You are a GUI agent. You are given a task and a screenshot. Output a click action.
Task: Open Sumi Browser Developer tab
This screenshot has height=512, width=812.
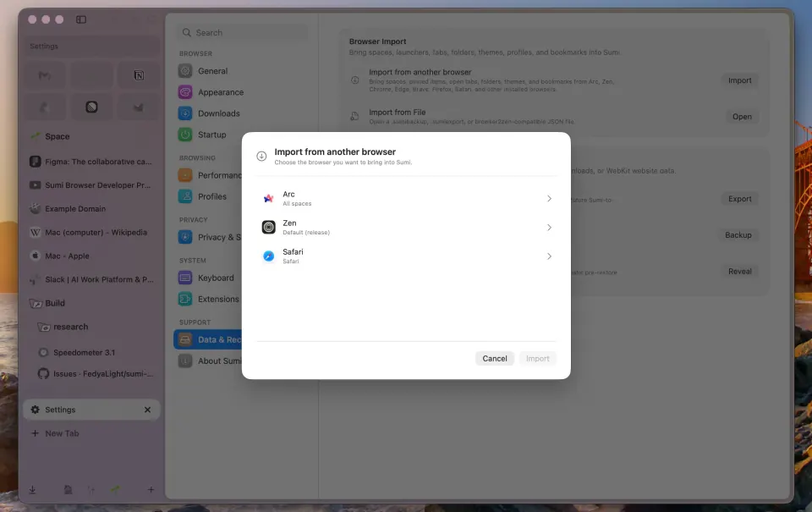91,185
